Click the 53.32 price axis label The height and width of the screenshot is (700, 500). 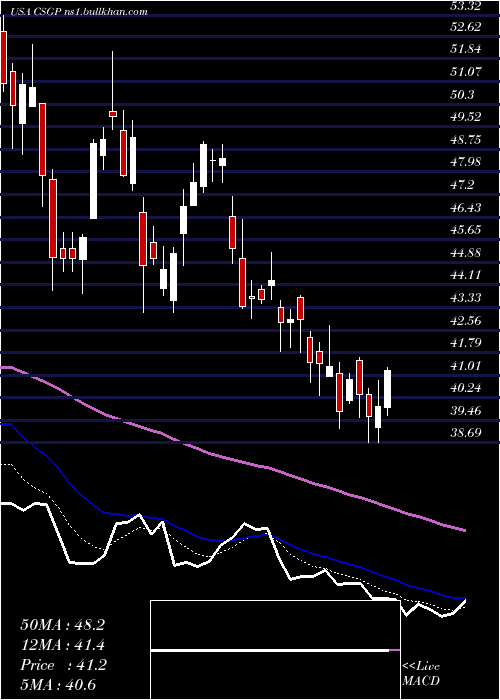(x=466, y=5)
